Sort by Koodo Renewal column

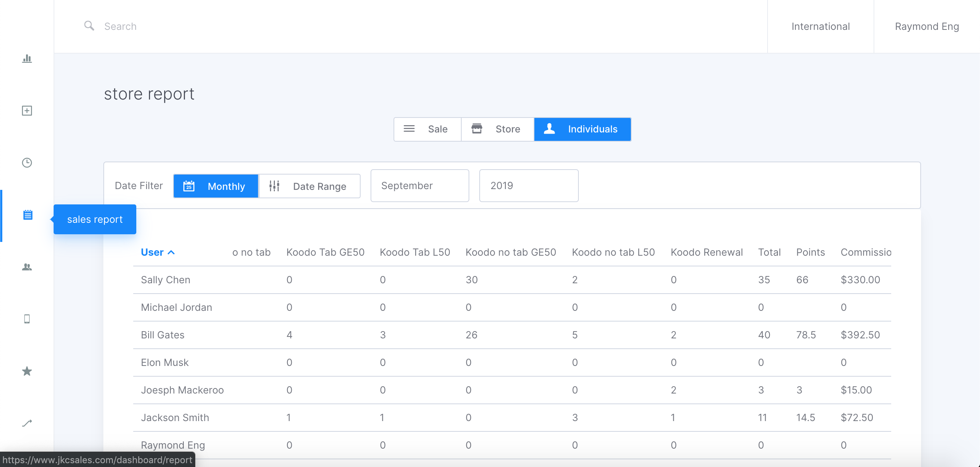(x=707, y=252)
